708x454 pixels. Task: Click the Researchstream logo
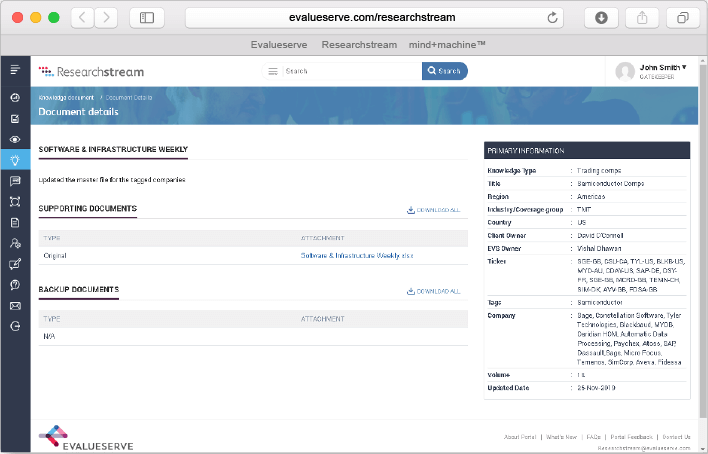coord(91,71)
